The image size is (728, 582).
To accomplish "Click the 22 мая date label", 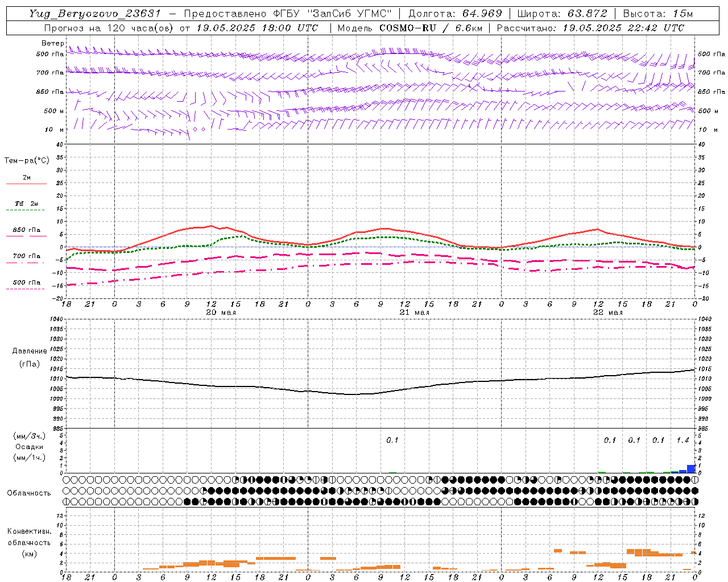I will coord(607,313).
